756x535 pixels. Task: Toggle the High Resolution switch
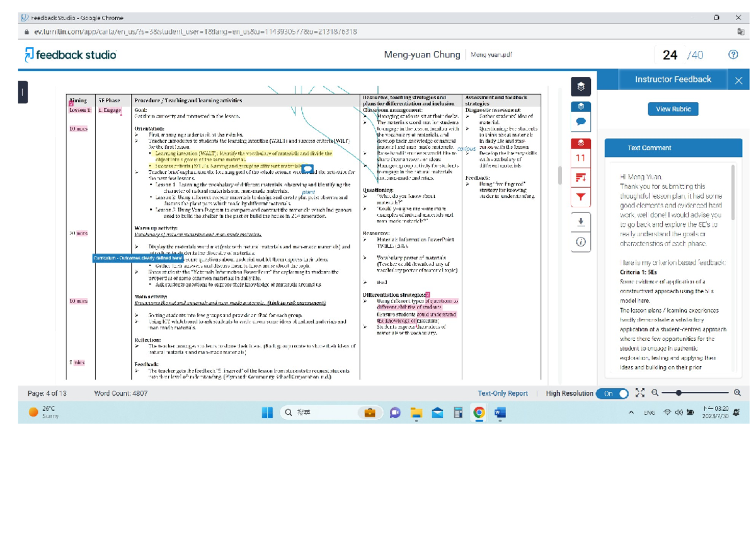(x=614, y=393)
